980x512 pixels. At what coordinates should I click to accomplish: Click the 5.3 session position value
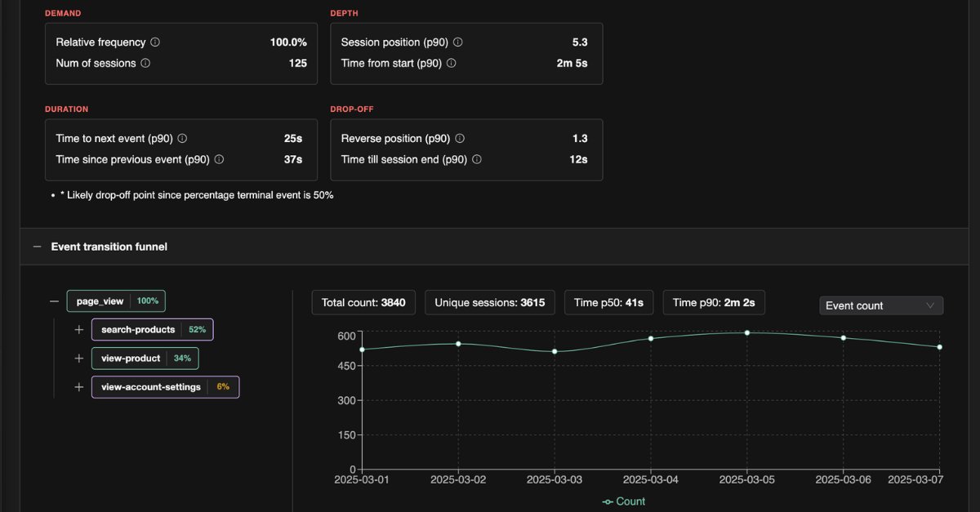[581, 42]
